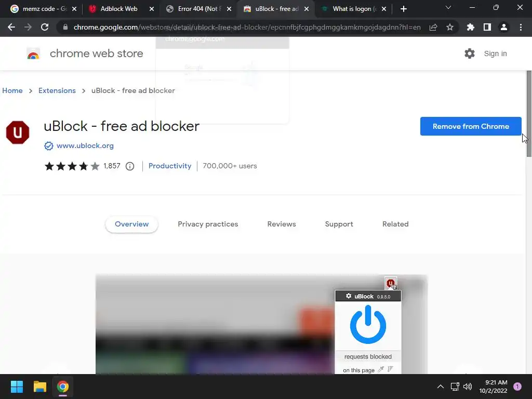The width and height of the screenshot is (532, 399).
Task: Click the uBlock red octagon extension icon
Action: click(18, 132)
